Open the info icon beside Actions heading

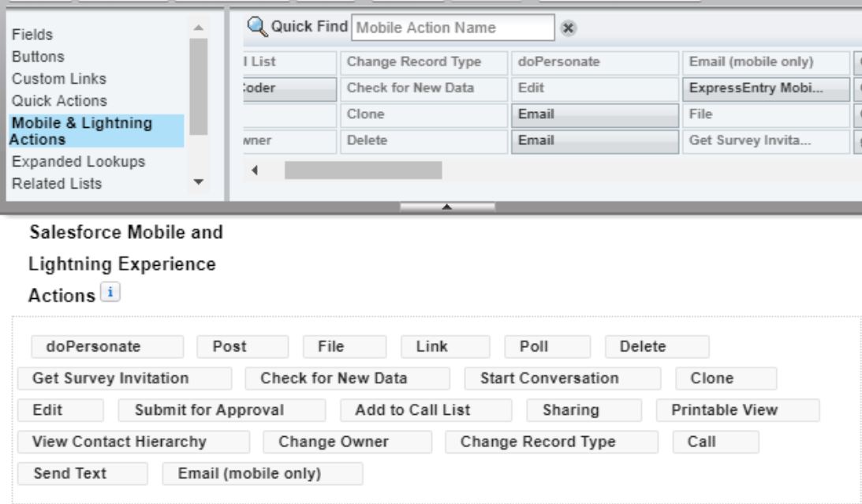(110, 293)
